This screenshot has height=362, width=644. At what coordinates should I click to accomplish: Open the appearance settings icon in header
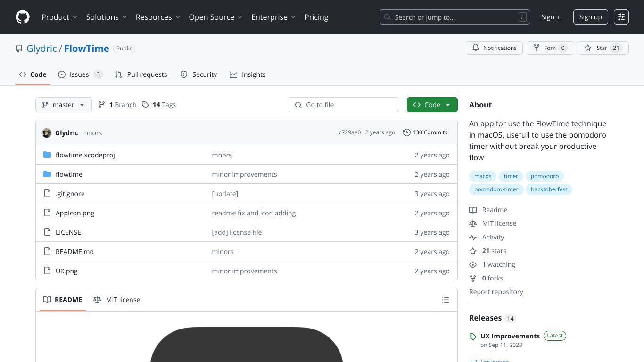tap(621, 17)
